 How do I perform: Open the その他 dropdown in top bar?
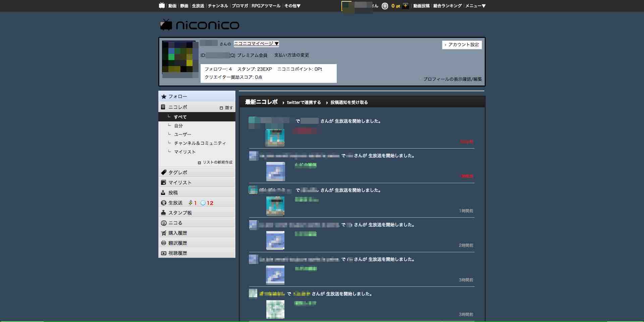[292, 6]
